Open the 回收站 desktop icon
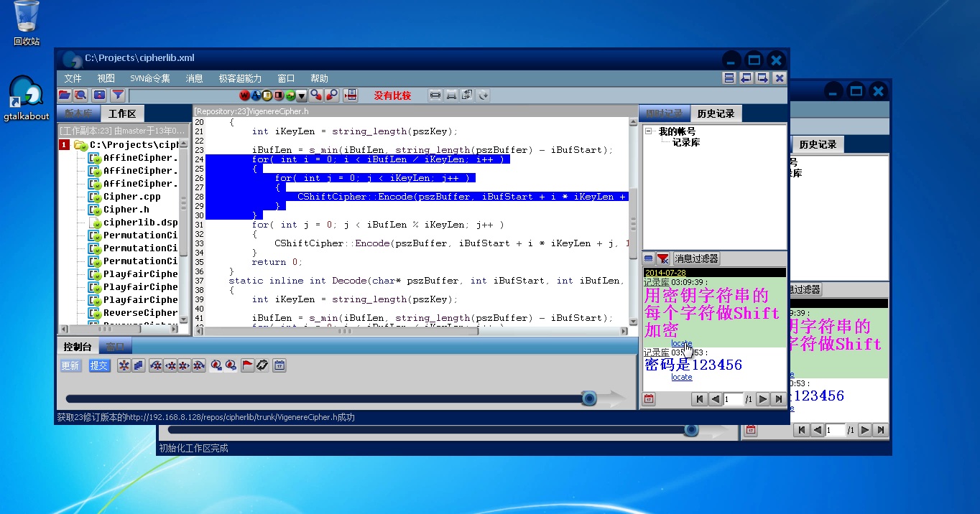Image resolution: width=980 pixels, height=514 pixels. pos(27,24)
